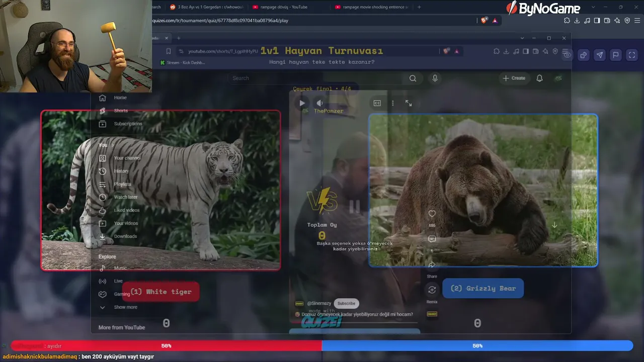Image resolution: width=644 pixels, height=362 pixels.
Task: Open Music in the Explore section
Action: 113,268
